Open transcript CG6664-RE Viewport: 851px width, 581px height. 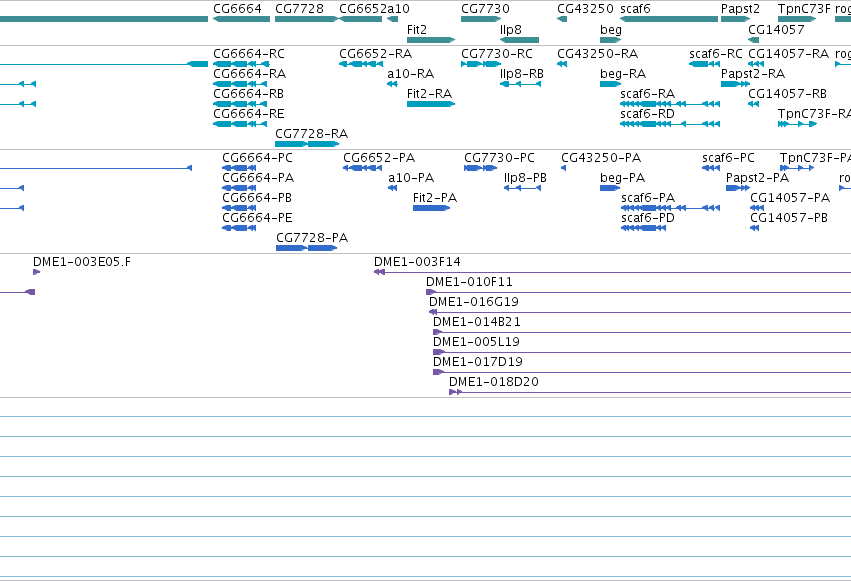[x=249, y=113]
